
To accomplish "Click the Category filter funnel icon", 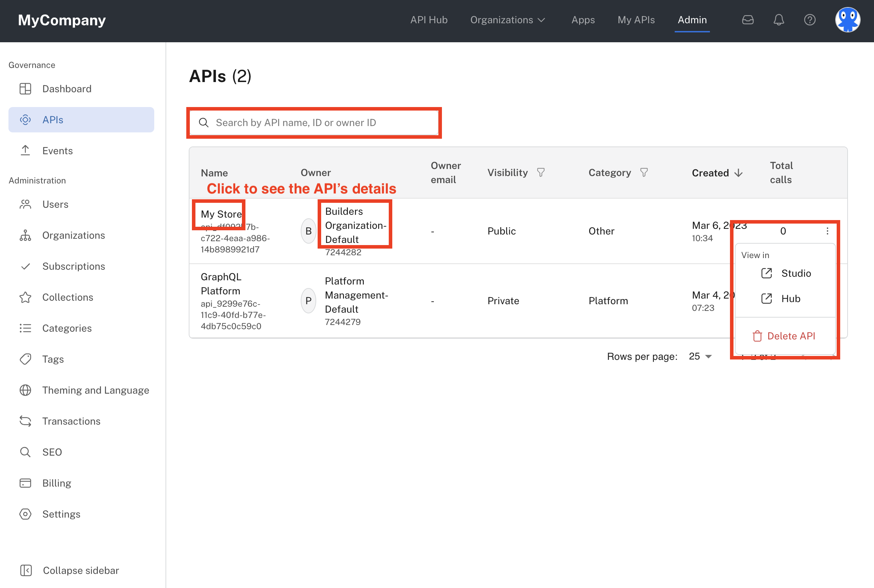I will coord(644,173).
